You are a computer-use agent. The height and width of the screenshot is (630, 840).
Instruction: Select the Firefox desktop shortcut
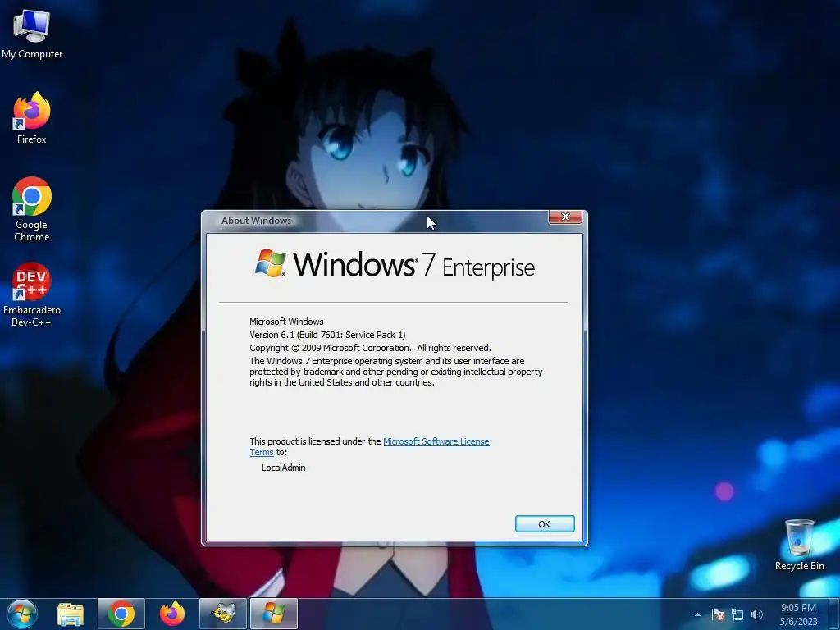click(32, 117)
